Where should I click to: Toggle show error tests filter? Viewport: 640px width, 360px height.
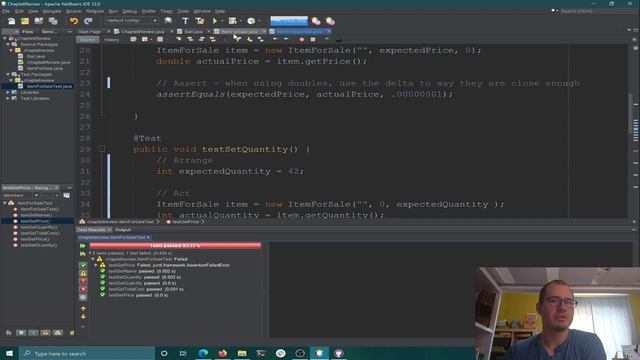click(83, 282)
